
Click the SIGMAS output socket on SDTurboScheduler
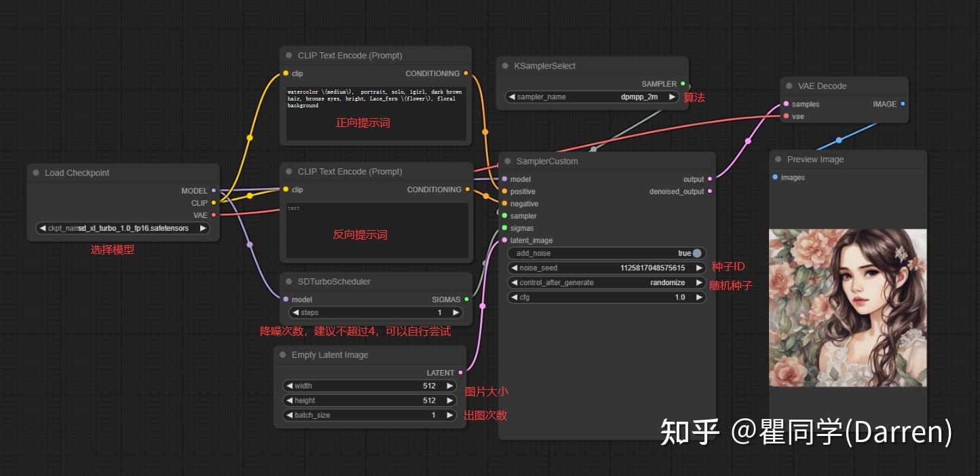coord(466,299)
